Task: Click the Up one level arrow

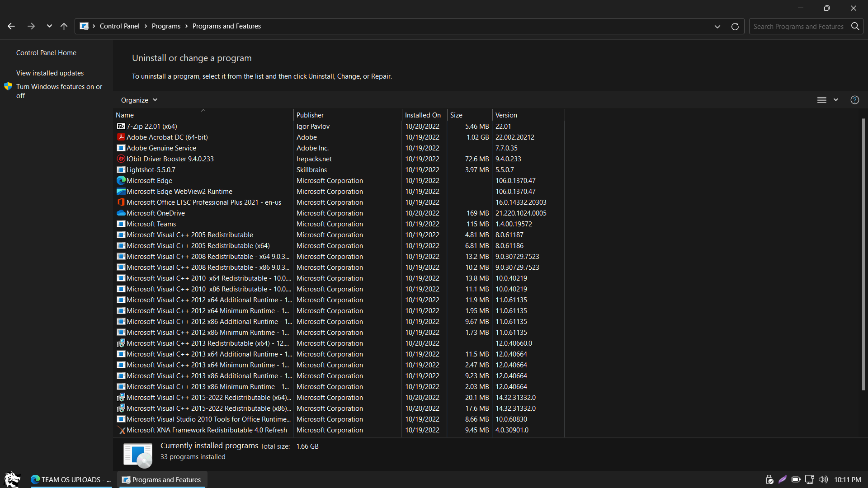Action: point(64,26)
